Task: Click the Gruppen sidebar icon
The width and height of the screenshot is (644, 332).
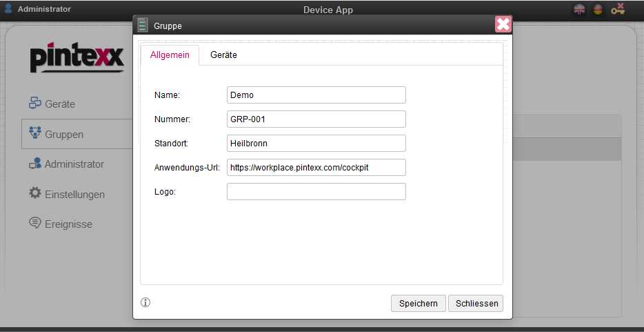Action: coord(35,133)
